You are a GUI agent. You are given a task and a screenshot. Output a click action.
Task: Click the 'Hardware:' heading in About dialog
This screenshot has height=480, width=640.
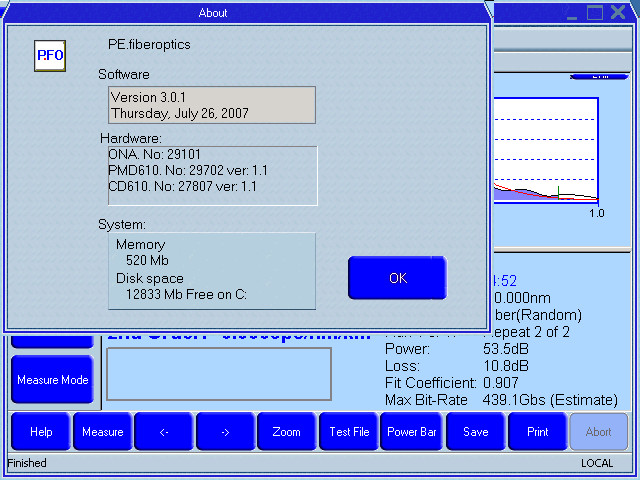click(131, 138)
